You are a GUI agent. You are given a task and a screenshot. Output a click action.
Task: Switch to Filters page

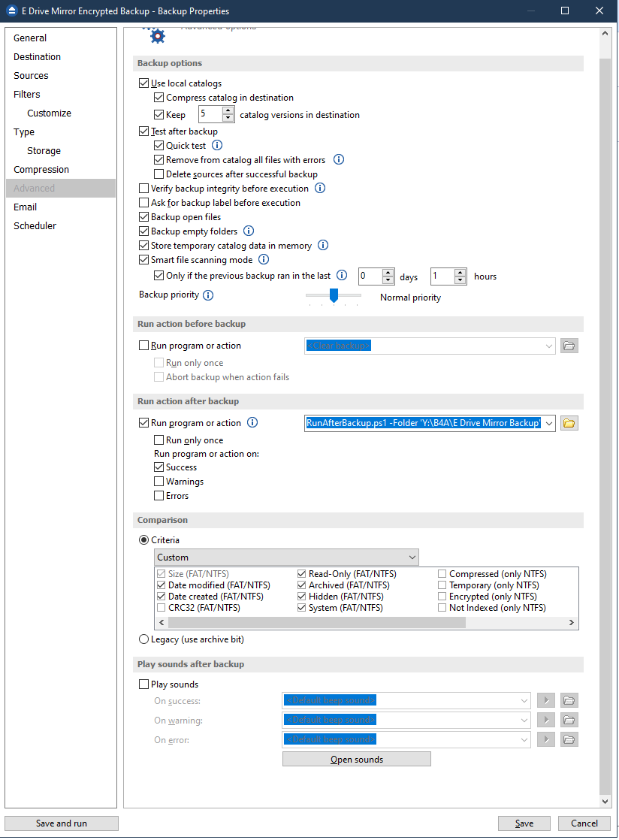[27, 94]
